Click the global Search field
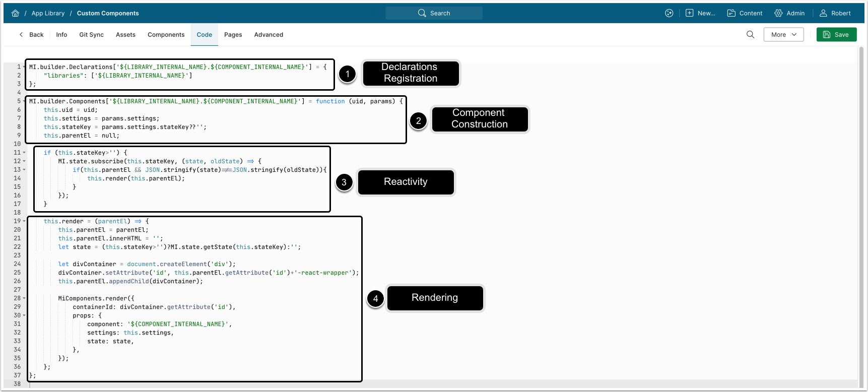 434,13
